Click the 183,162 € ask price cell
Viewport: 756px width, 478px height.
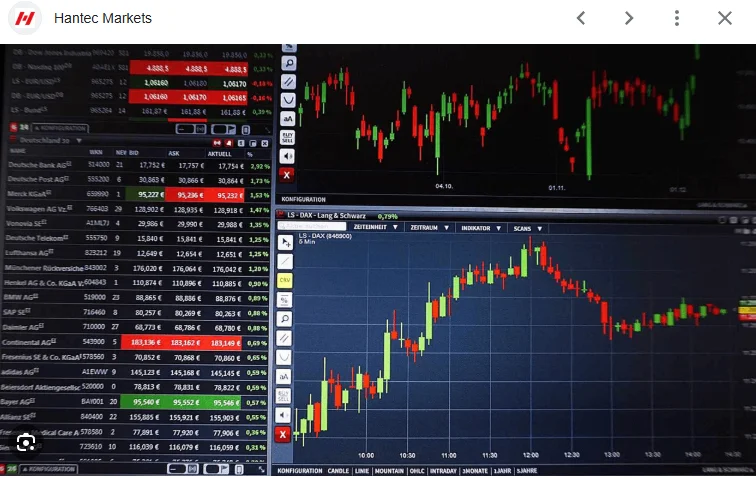(x=185, y=343)
